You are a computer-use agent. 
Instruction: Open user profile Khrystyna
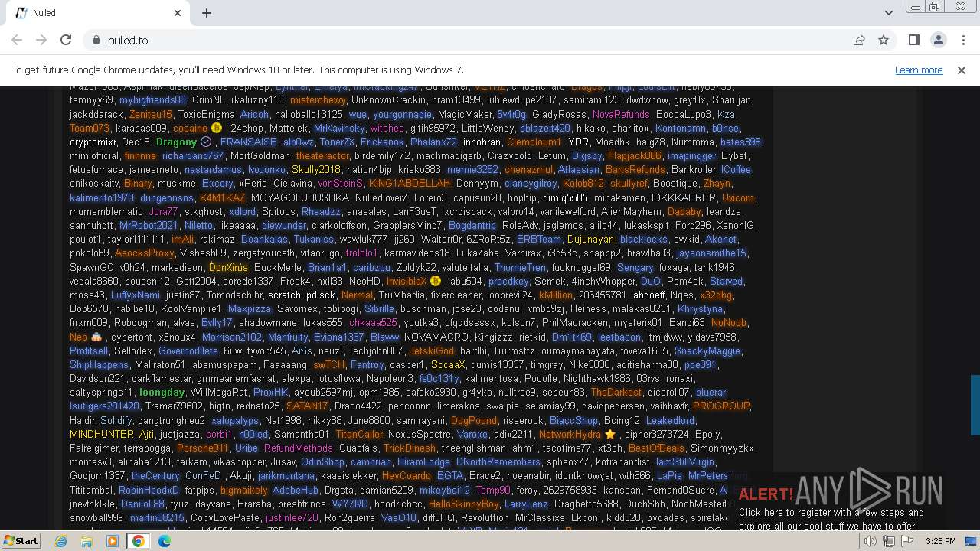click(x=700, y=309)
